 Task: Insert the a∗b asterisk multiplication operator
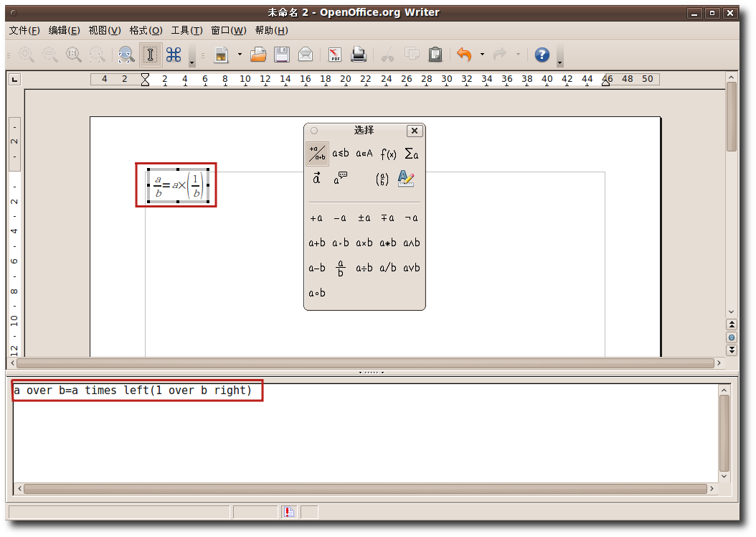tap(387, 243)
